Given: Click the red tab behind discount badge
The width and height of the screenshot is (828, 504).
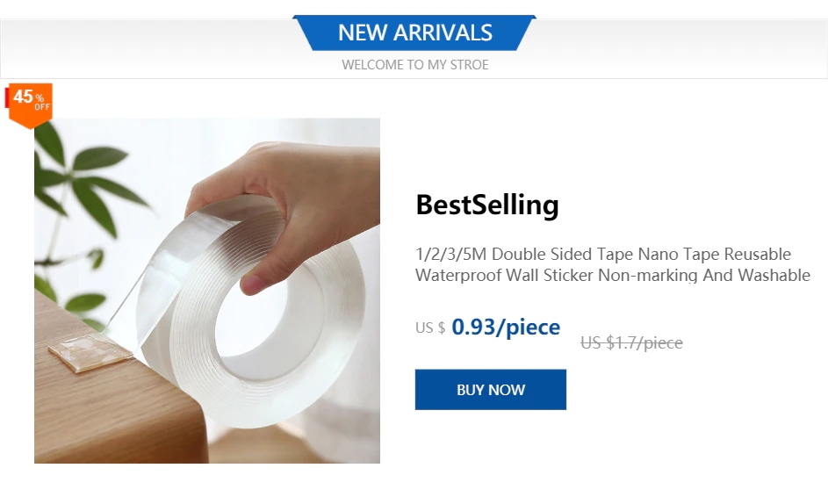Looking at the screenshot, I should coord(7,97).
